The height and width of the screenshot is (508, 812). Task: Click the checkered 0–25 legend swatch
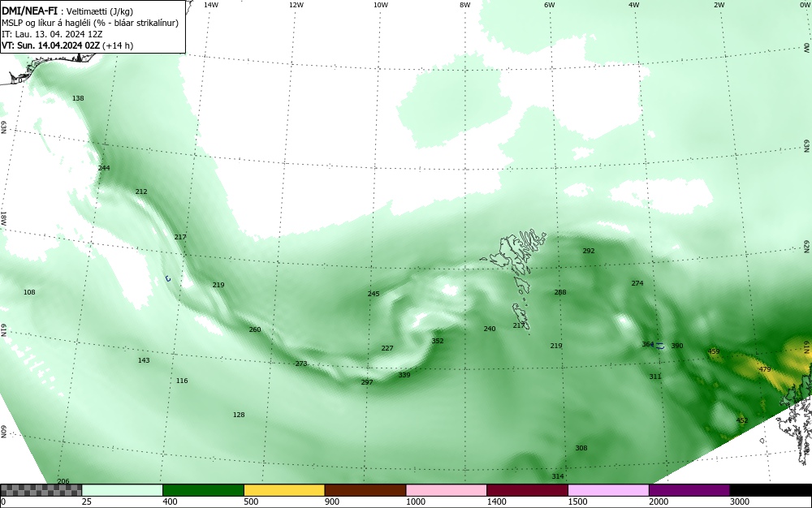tap(41, 490)
